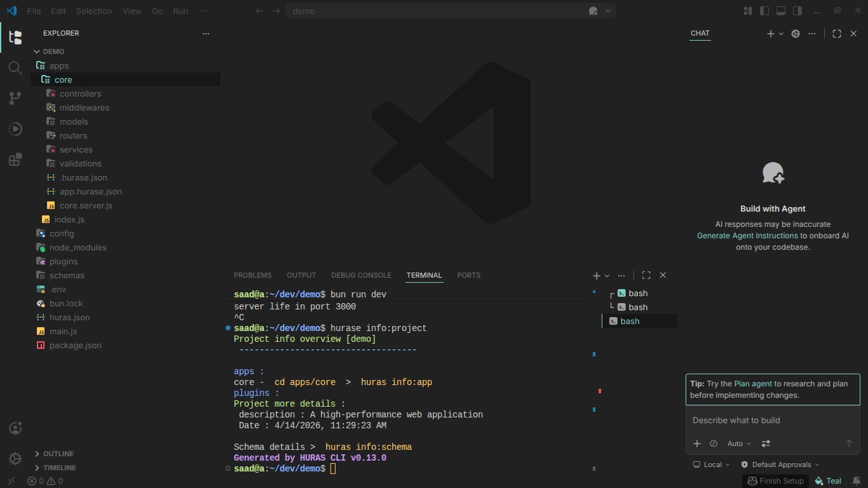The width and height of the screenshot is (868, 488).
Task: Expand the TIMELINE section
Action: tap(125, 468)
